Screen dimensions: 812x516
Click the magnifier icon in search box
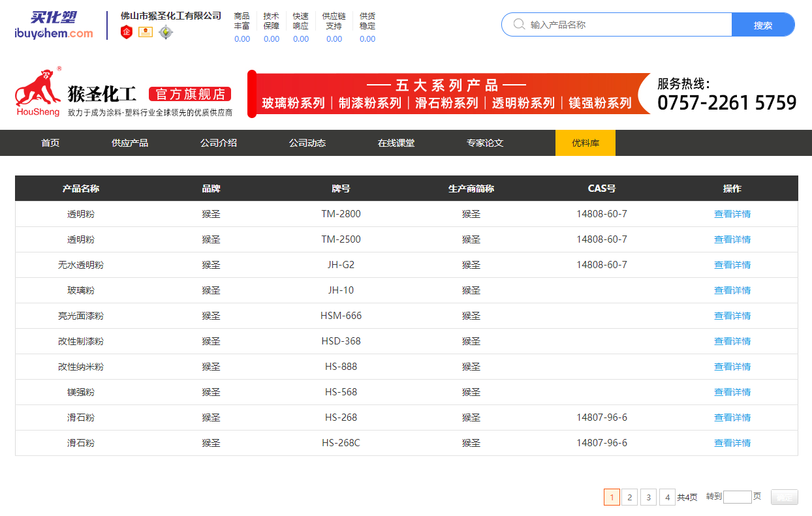tap(519, 24)
